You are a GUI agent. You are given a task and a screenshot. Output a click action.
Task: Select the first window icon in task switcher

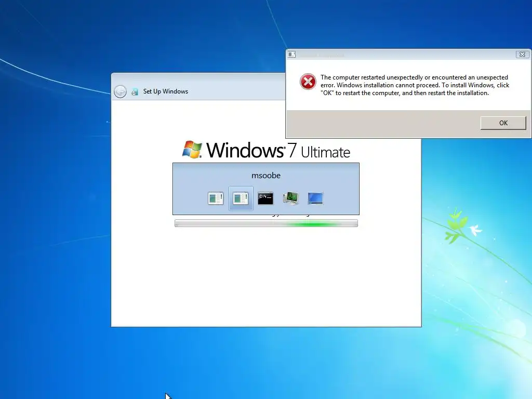tap(216, 198)
